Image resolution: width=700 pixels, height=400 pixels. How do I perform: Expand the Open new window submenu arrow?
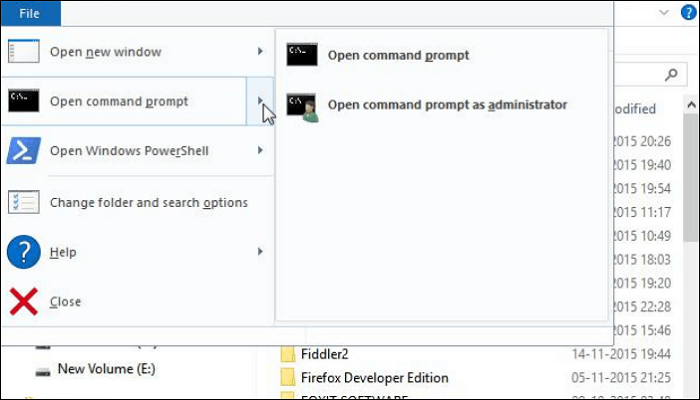click(x=260, y=51)
